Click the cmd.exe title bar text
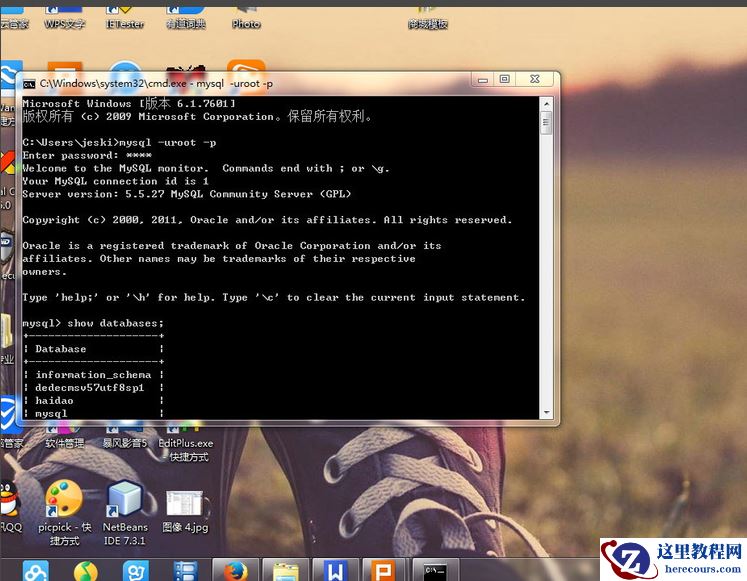The height and width of the screenshot is (581, 747). (156, 84)
